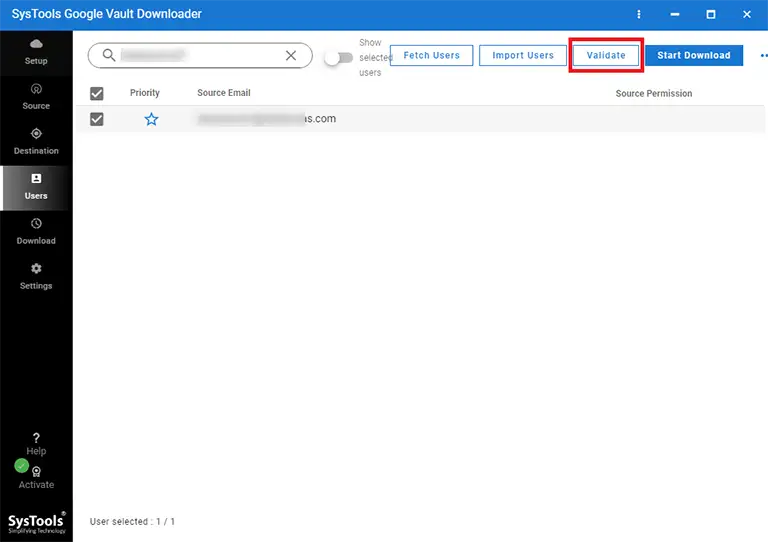Open Destination in the sidebar
This screenshot has height=542, width=768.
pyautogui.click(x=36, y=142)
